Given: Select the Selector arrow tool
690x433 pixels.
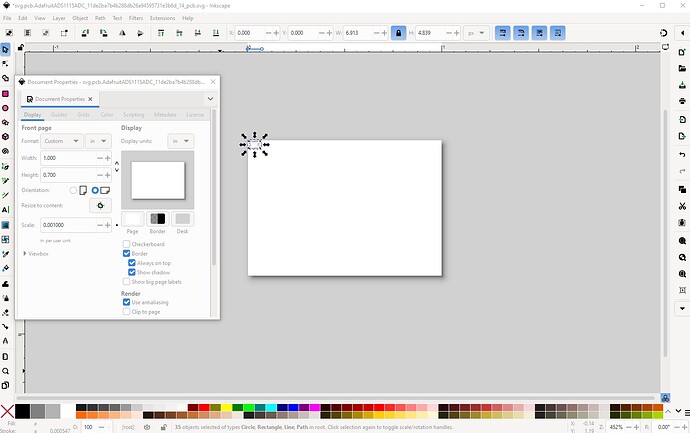Looking at the screenshot, I should point(5,49).
